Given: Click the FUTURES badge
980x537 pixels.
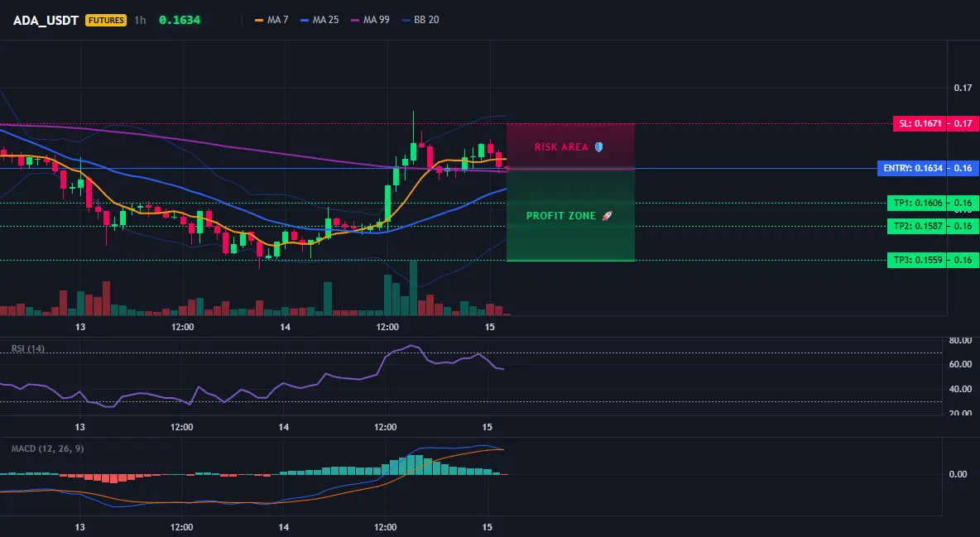Looking at the screenshot, I should (106, 20).
